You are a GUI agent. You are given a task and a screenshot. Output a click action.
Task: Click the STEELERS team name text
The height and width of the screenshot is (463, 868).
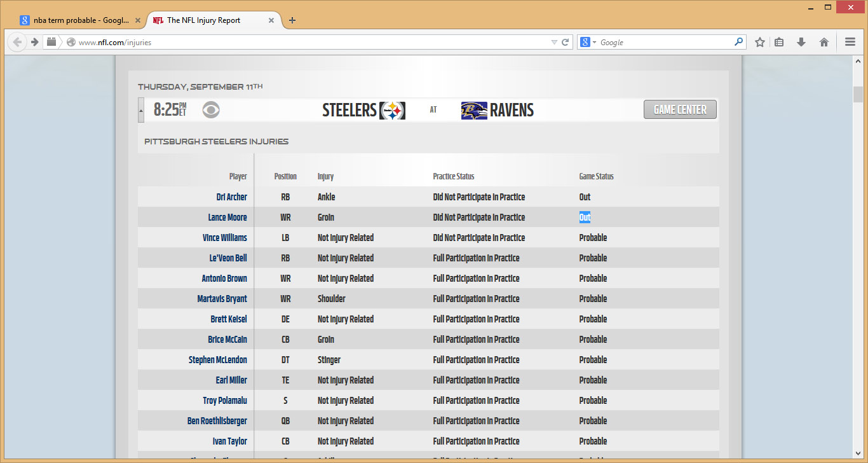point(349,110)
